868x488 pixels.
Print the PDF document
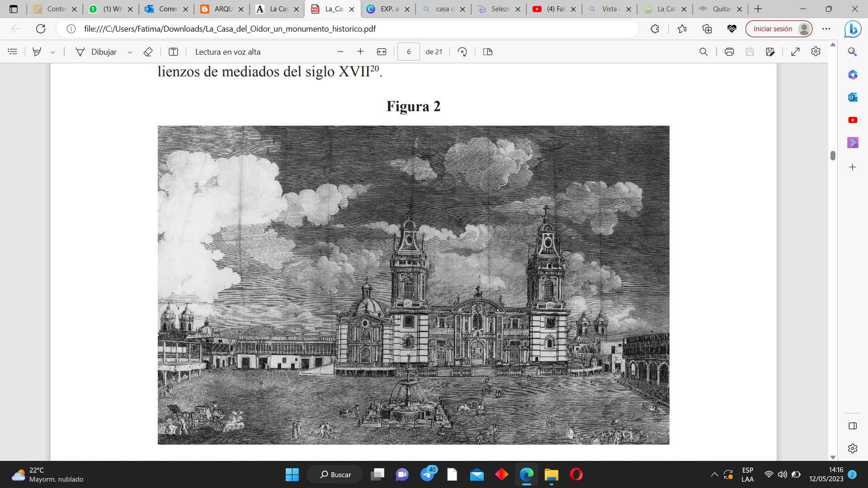coord(729,52)
